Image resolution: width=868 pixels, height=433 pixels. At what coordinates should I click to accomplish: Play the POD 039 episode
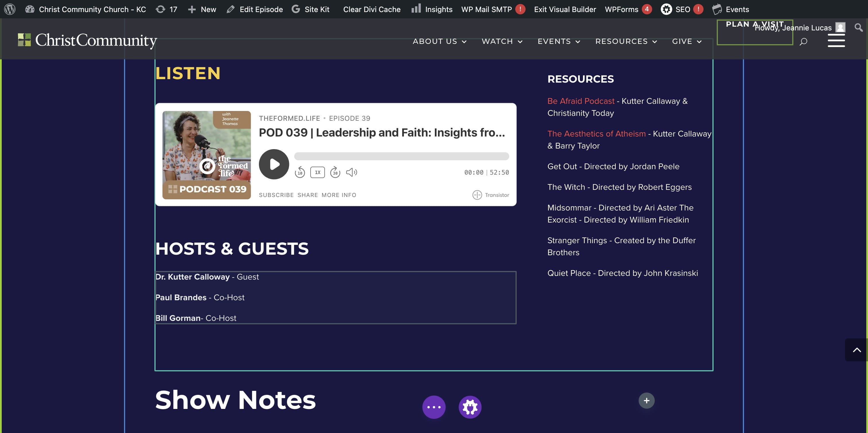pyautogui.click(x=274, y=164)
